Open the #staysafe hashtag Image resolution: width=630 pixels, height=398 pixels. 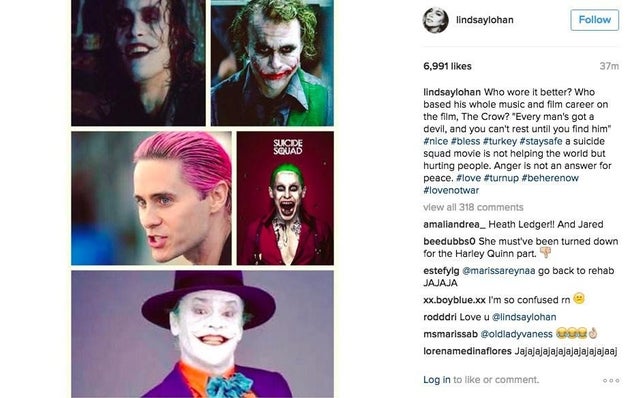point(541,141)
